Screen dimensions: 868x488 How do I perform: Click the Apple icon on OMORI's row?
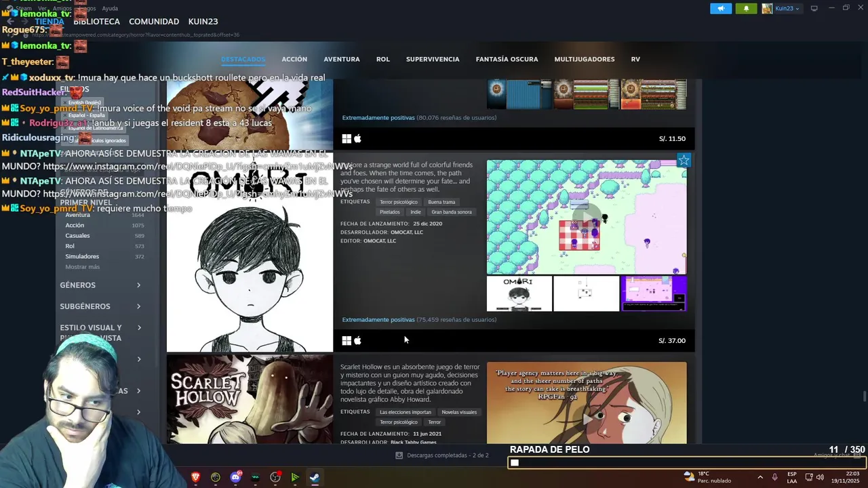pyautogui.click(x=357, y=340)
